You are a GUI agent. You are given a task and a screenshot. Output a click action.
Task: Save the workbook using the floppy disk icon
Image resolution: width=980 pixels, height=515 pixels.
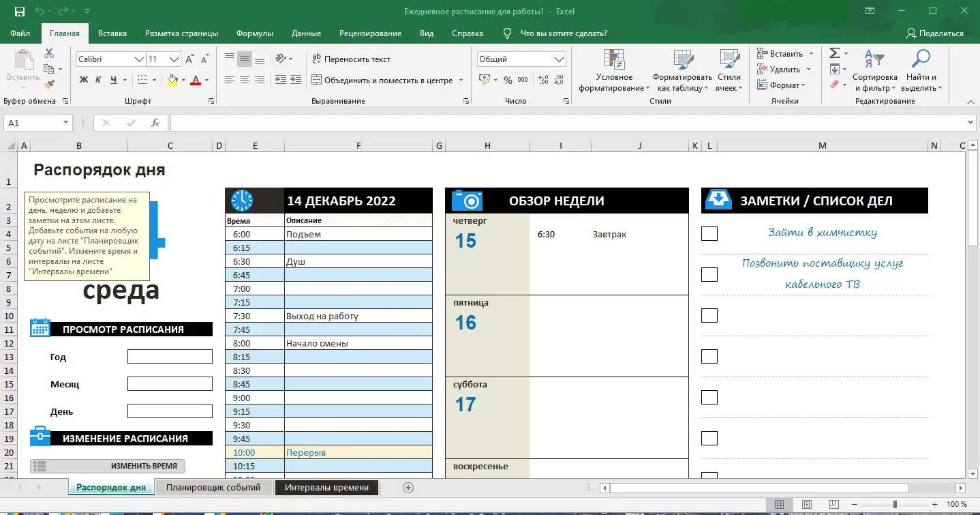point(19,11)
